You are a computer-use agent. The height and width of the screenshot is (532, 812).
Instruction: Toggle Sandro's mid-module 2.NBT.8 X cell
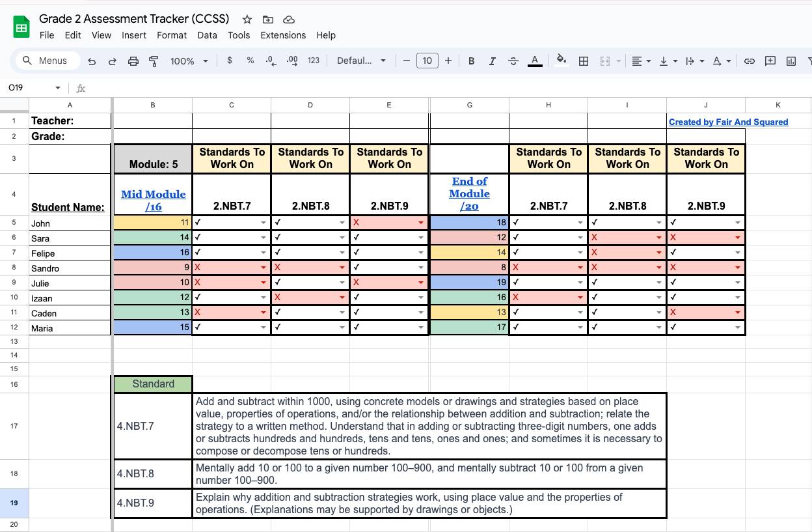[306, 268]
